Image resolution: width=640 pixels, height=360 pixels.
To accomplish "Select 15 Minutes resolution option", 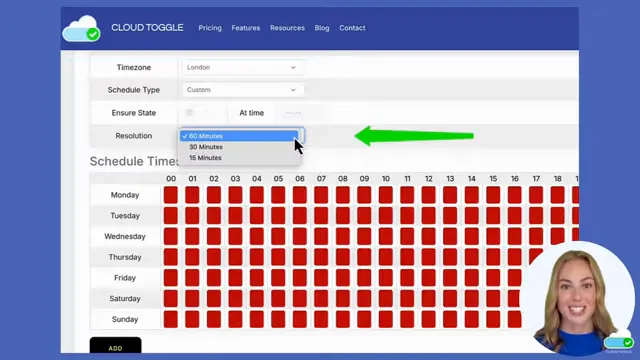I will (x=239, y=158).
